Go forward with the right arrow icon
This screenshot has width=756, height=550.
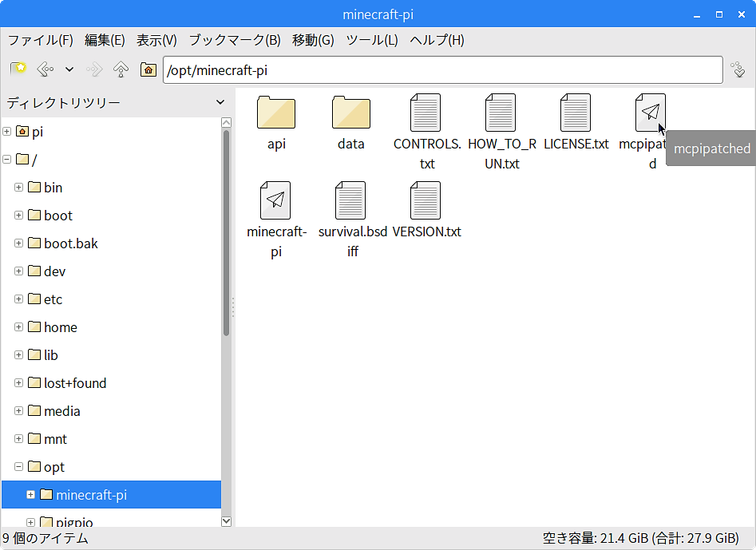[94, 69]
